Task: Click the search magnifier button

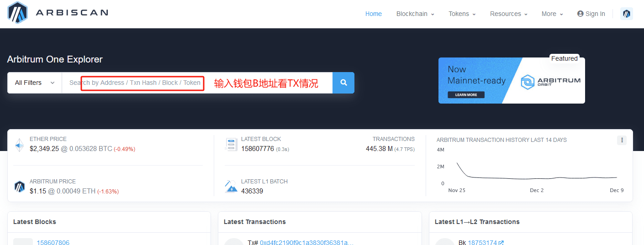Action: click(x=343, y=83)
